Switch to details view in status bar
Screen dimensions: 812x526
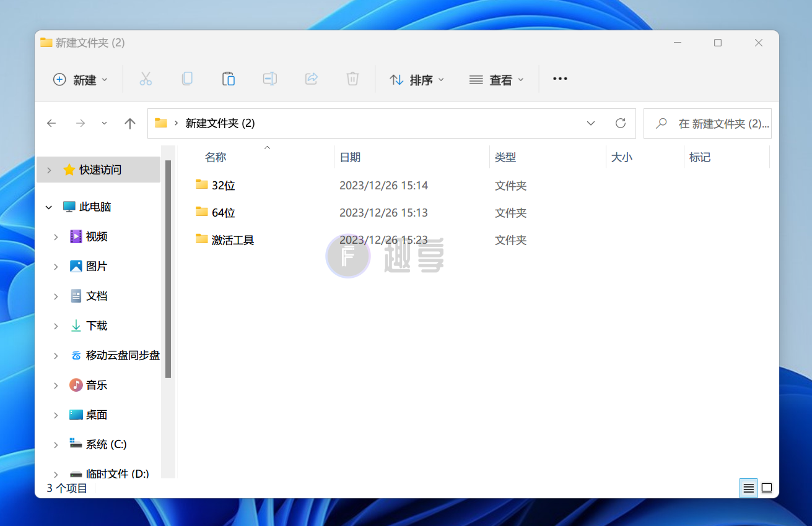coord(749,488)
